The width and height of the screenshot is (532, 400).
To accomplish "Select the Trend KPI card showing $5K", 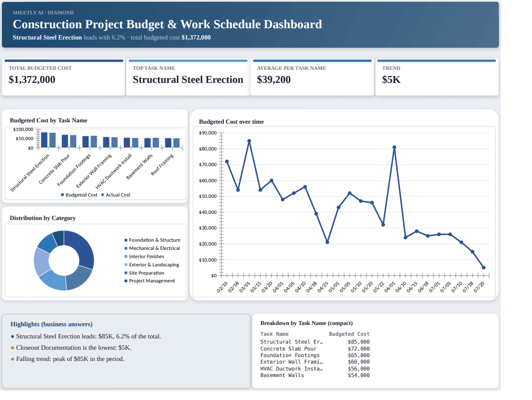I will coord(437,77).
